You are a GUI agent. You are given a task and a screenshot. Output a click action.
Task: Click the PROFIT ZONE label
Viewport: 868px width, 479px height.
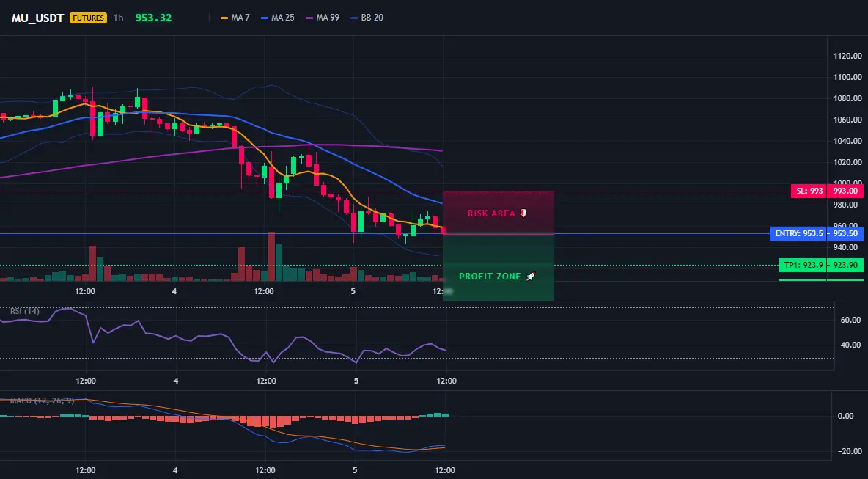tap(490, 277)
